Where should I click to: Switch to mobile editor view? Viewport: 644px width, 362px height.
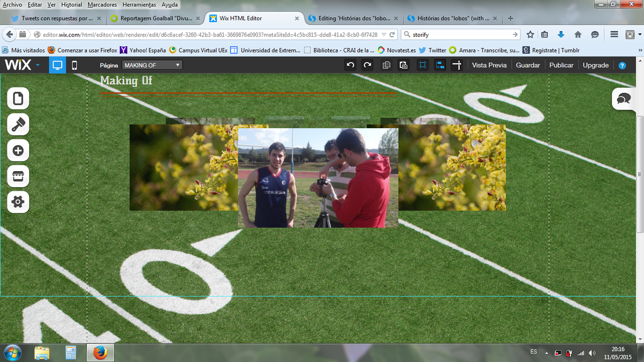(74, 65)
